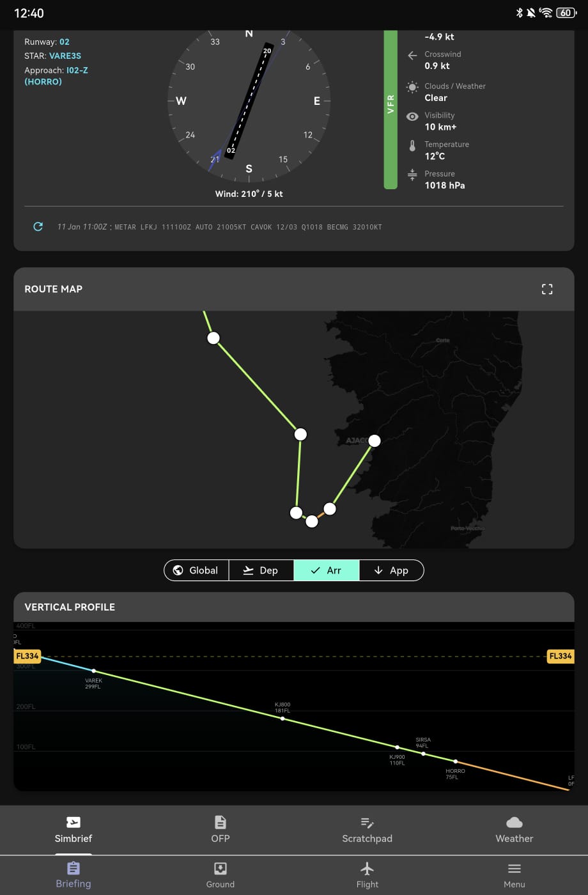
Task: Open the OFP document tab
Action: click(220, 829)
